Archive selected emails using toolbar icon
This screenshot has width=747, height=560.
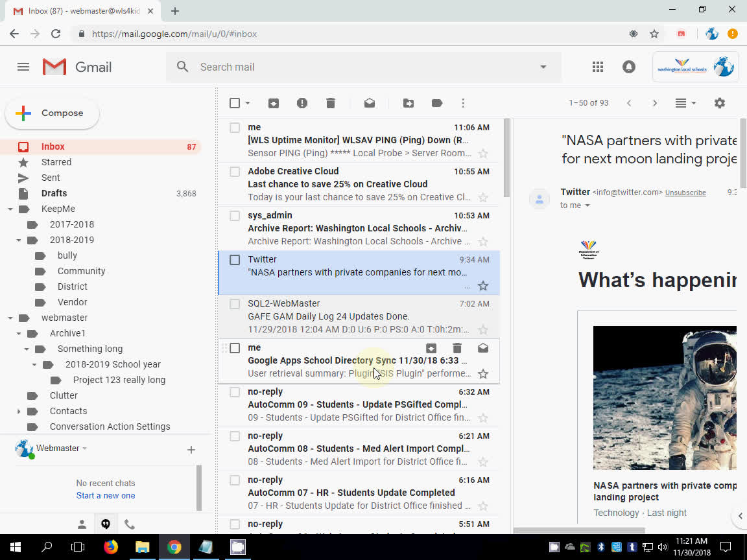(x=274, y=102)
